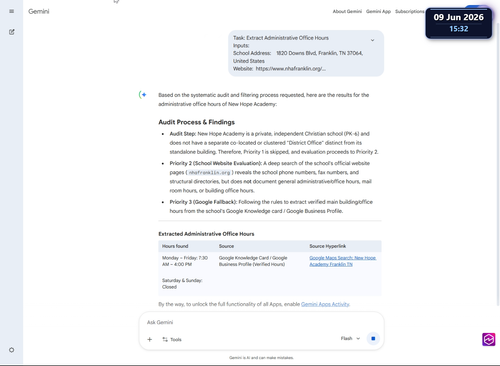Viewport: 500px width, 366px height.
Task: Click Audit Process & Findings heading
Action: tap(197, 122)
